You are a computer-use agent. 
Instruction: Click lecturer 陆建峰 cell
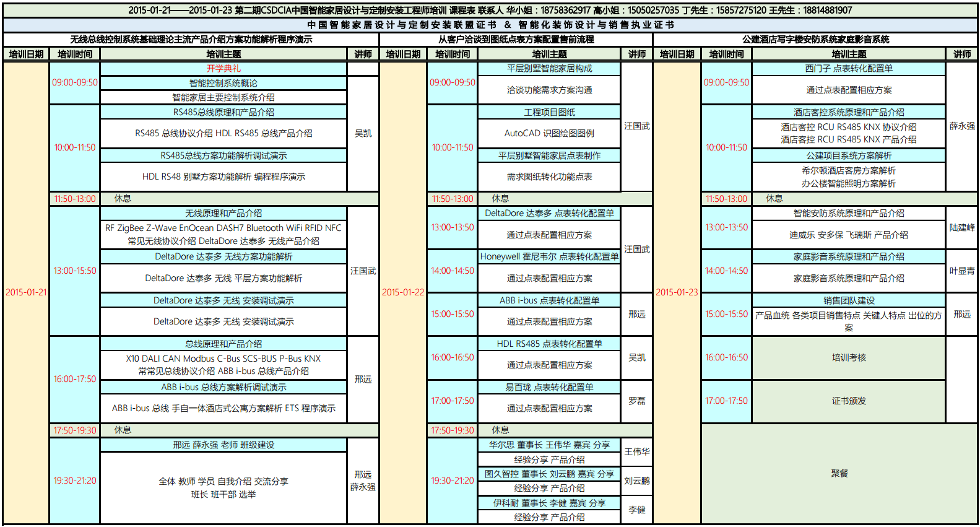(961, 228)
